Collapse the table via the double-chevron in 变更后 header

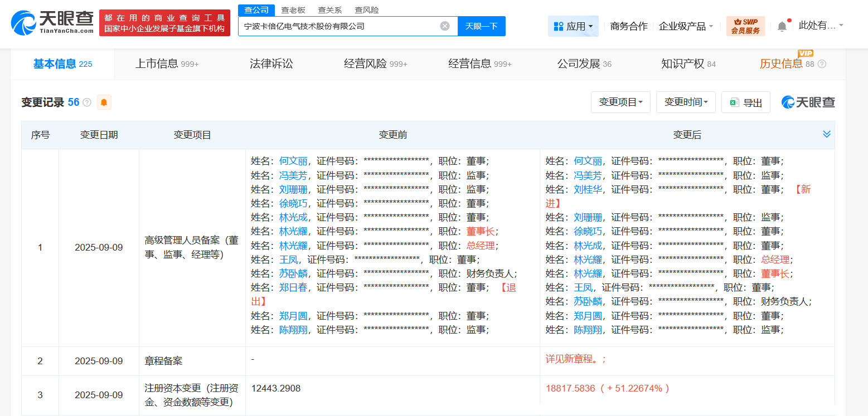click(x=827, y=134)
